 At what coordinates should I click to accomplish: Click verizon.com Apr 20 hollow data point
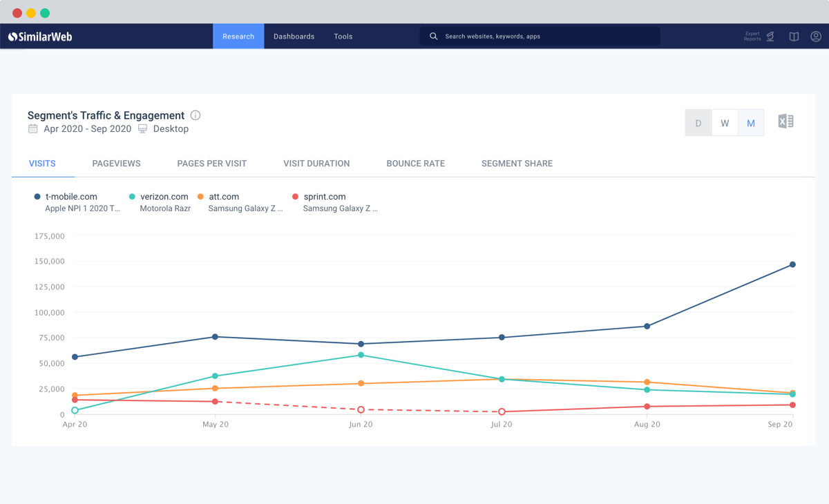point(75,411)
